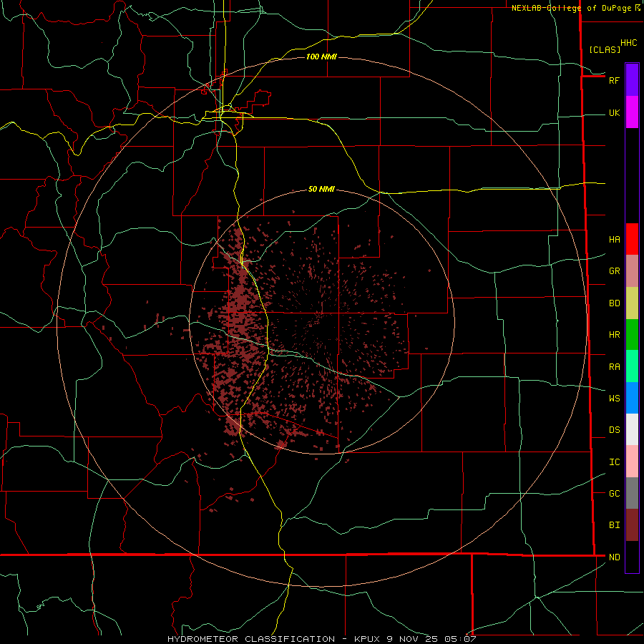644x644 pixels.
Task: Click the "HR" legend label
Action: [x=614, y=334]
